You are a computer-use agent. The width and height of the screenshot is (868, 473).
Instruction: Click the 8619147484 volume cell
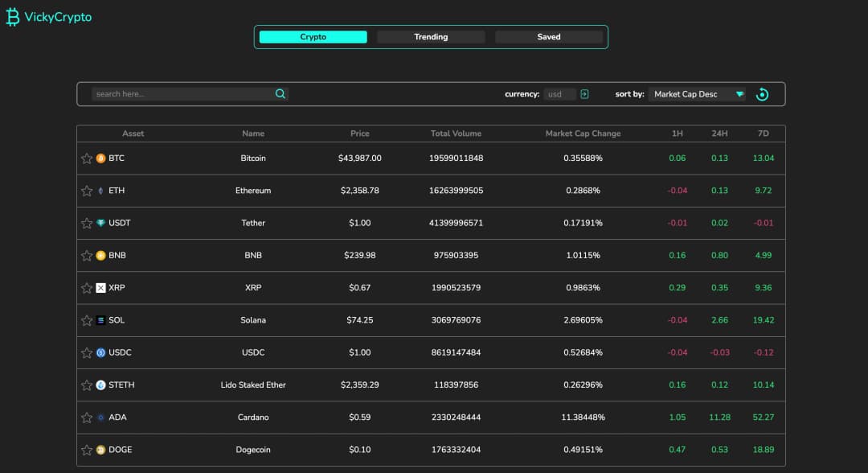point(457,353)
